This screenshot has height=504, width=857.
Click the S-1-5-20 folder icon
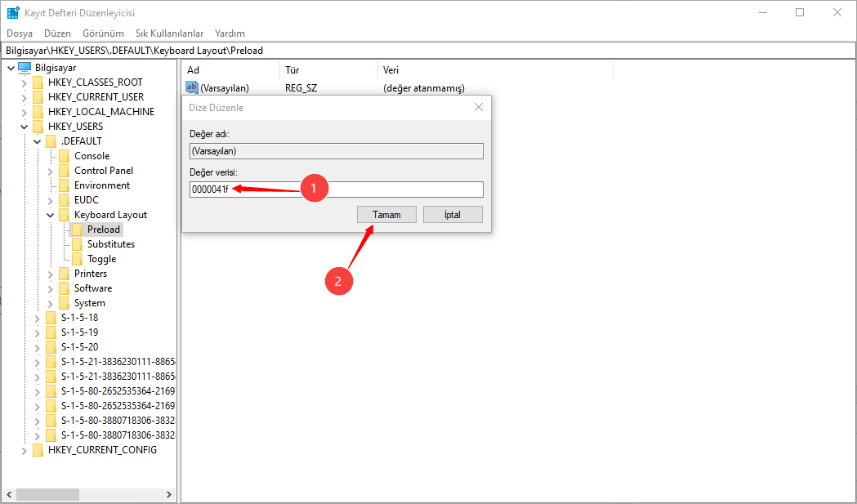pyautogui.click(x=51, y=348)
